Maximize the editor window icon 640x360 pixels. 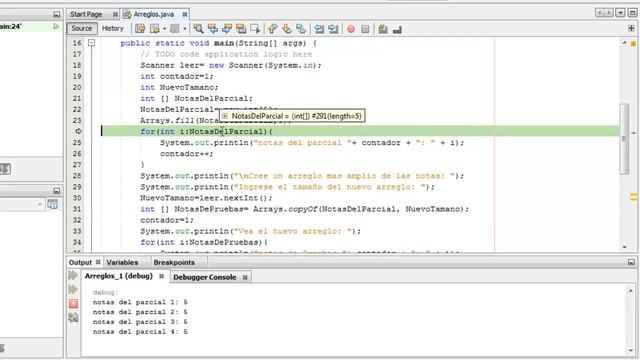point(632,13)
